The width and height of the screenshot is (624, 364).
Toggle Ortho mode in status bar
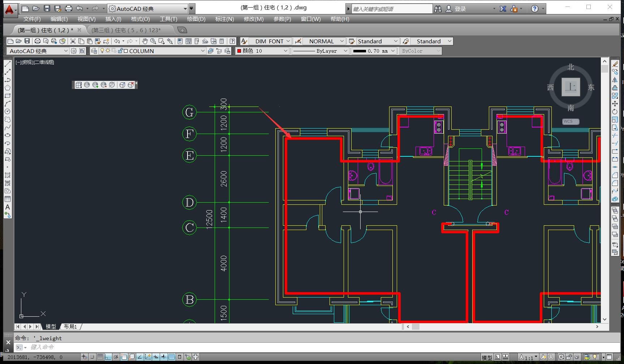coord(108,357)
